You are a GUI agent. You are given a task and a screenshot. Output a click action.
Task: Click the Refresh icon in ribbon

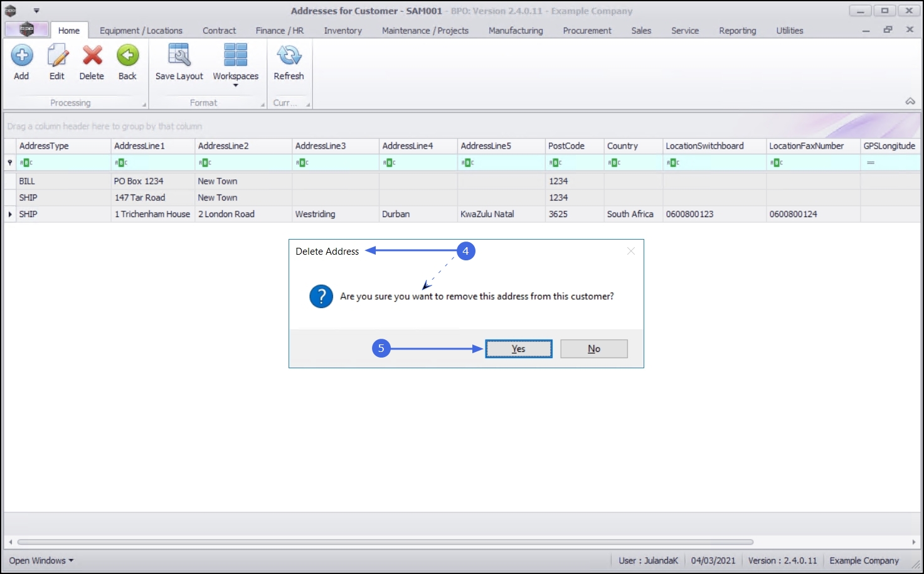(289, 56)
